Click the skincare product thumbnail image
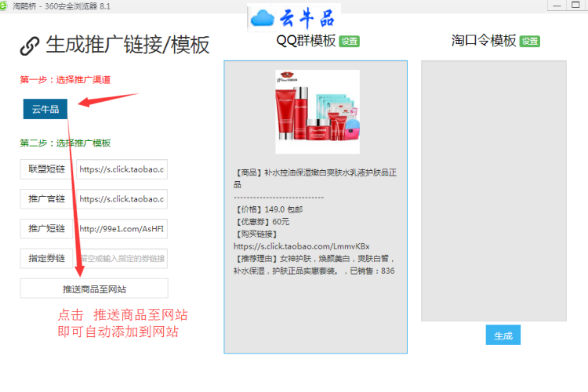The width and height of the screenshot is (588, 392). 318,112
